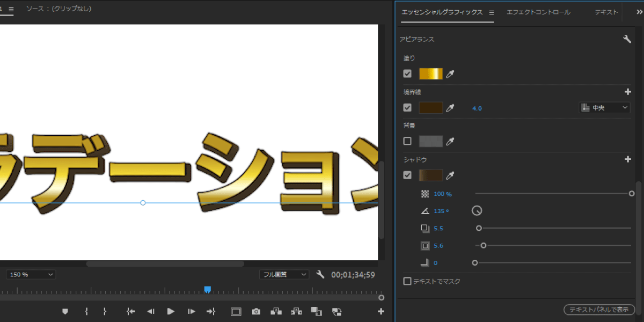Open the stroke position 中央 dropdown

(x=605, y=108)
